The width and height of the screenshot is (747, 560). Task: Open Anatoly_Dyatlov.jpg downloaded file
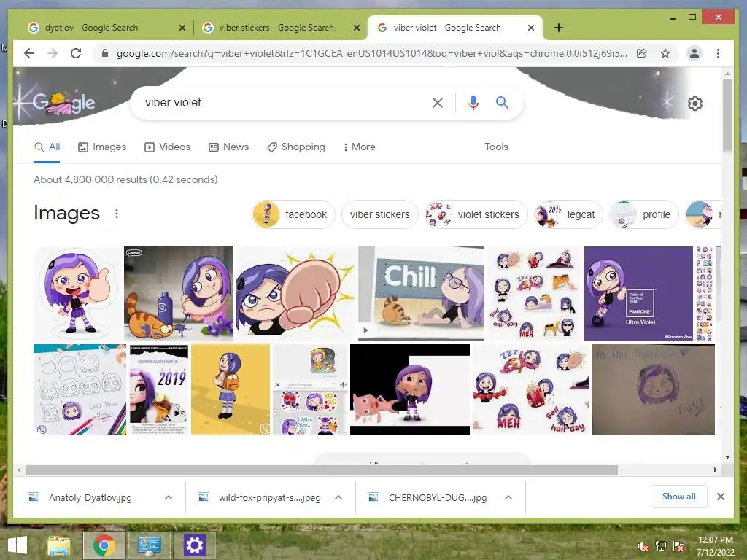[90, 497]
